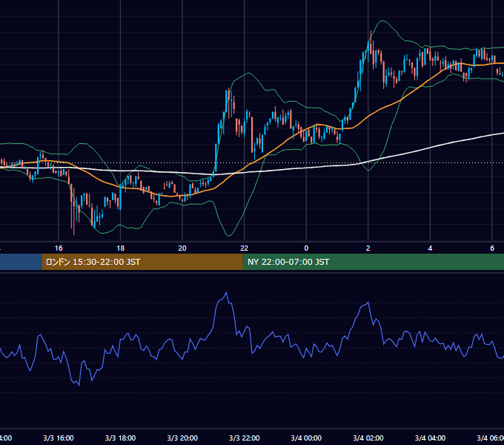Image resolution: width=504 pixels, height=445 pixels.
Task: Click the London 15:30-22:00 JST session bar
Action: coord(142,262)
